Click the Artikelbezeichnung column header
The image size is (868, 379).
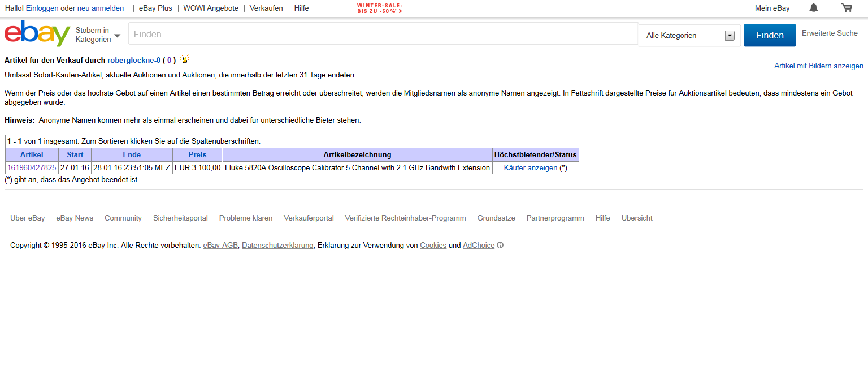tap(357, 154)
